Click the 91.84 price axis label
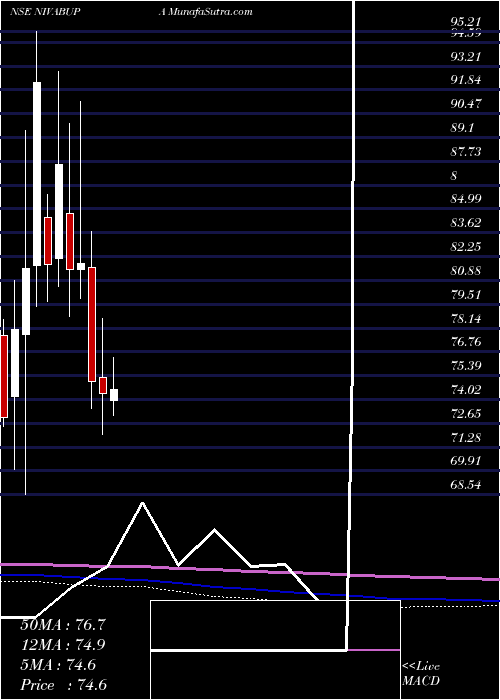This screenshot has height=700, width=500. tap(465, 80)
